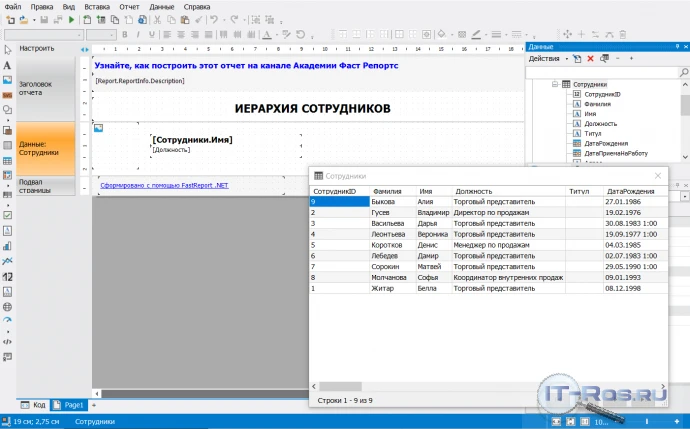Click the text color A swatch

[267, 34]
